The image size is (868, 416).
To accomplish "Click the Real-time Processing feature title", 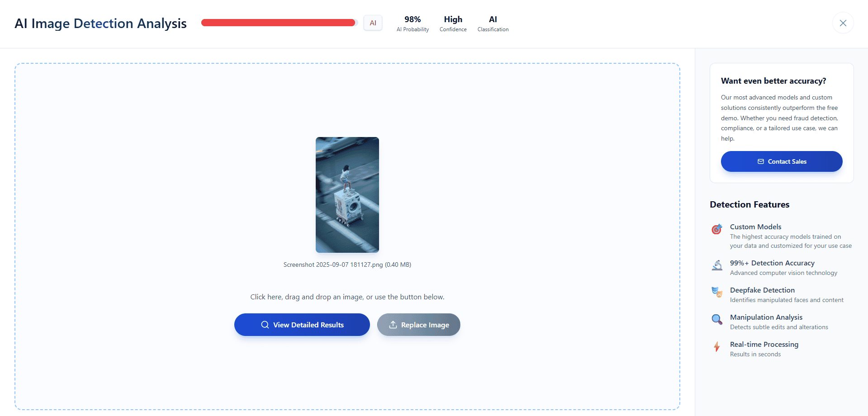I will (764, 345).
